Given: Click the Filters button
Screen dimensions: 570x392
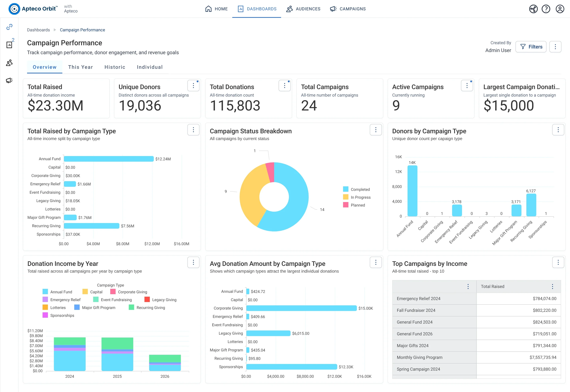Looking at the screenshot, I should 531,47.
